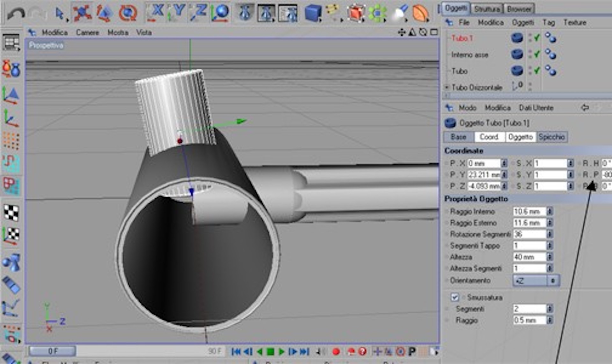This screenshot has height=364, width=612.
Task: Click the green Stop button
Action: [270, 352]
